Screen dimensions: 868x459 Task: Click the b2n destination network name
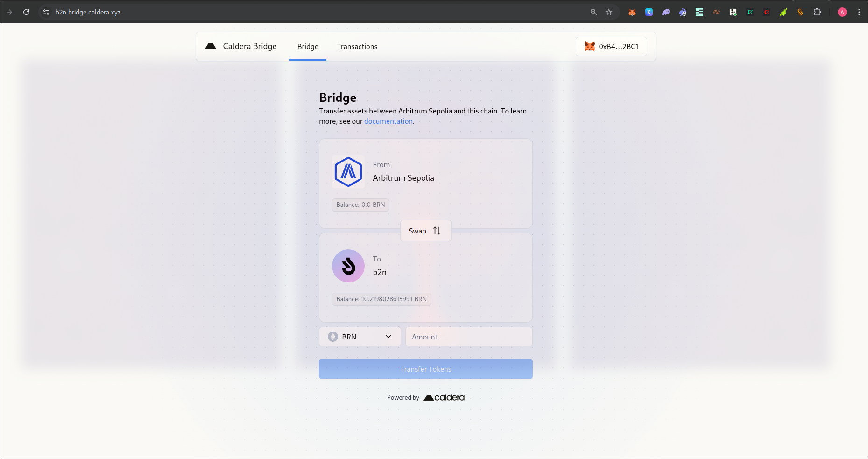click(380, 272)
